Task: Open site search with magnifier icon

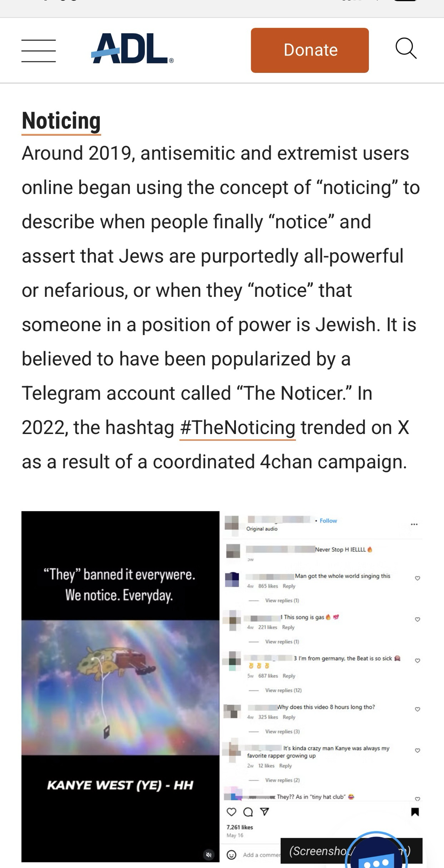Action: click(x=406, y=49)
